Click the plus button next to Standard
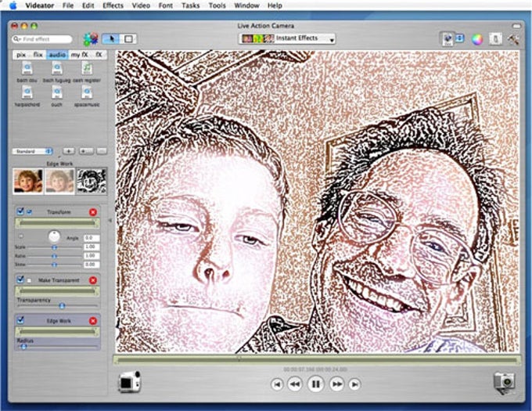The height and width of the screenshot is (411, 532). [69, 151]
